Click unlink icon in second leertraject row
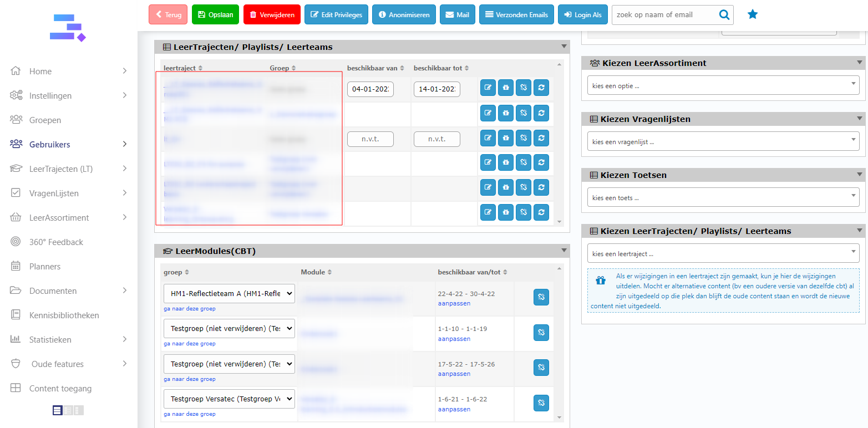The image size is (868, 428). click(523, 113)
